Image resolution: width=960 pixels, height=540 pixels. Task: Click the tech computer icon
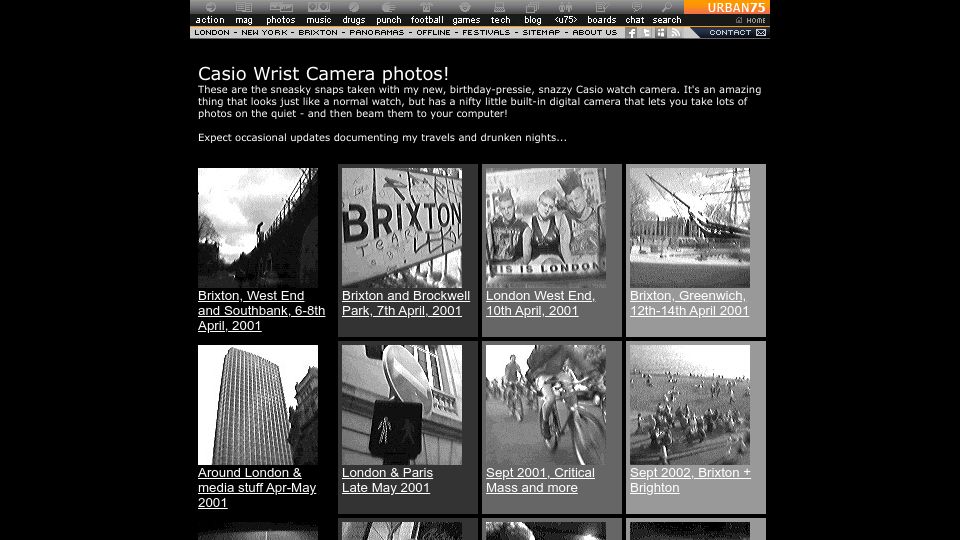(x=500, y=7)
